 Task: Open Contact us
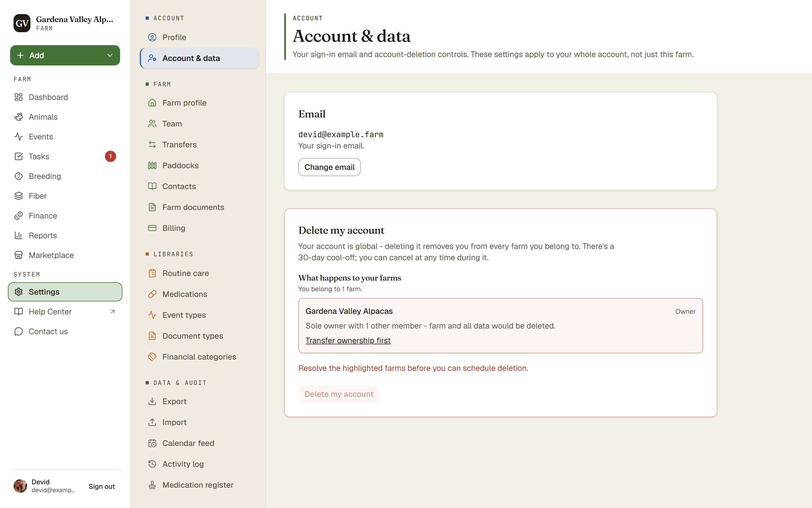65,331
